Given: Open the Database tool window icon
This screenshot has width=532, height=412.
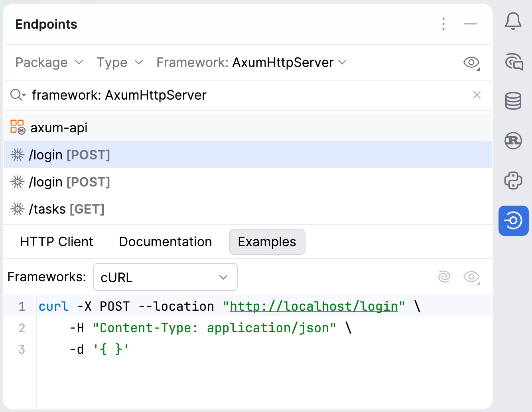Looking at the screenshot, I should pos(513,101).
